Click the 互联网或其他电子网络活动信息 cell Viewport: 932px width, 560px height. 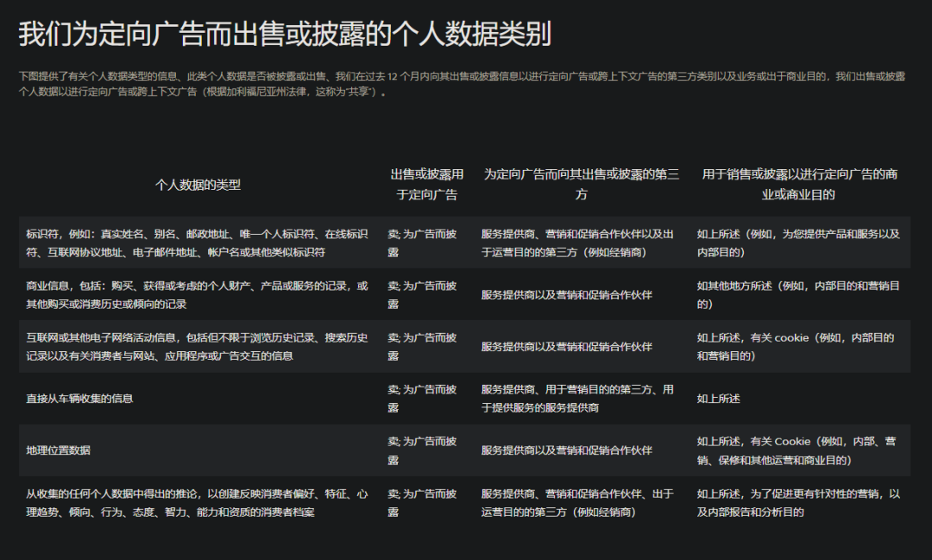point(198,347)
